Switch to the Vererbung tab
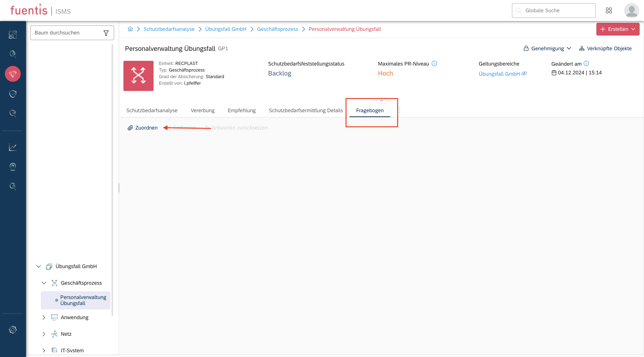This screenshot has width=644, height=357. click(203, 110)
